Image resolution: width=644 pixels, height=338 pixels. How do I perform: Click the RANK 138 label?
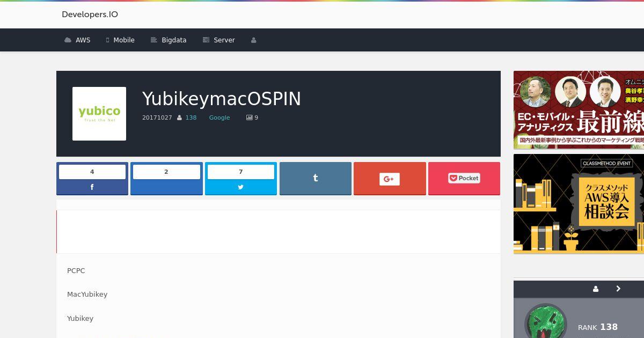tap(598, 327)
